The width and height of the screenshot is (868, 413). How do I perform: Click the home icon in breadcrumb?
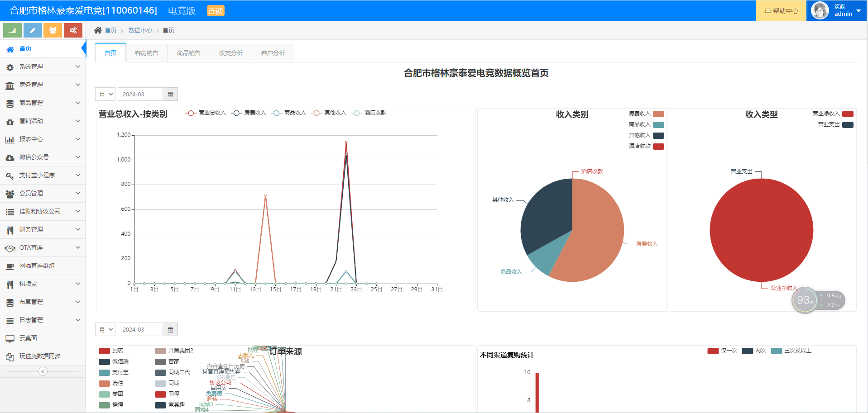coord(98,30)
